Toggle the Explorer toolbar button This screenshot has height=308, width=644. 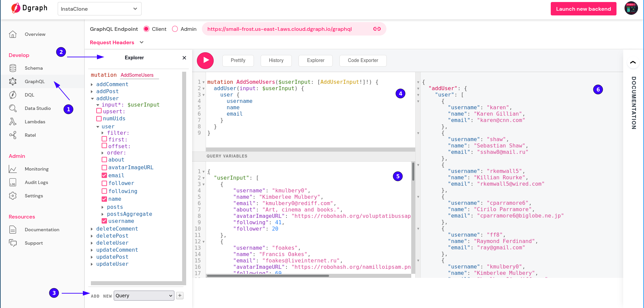(x=316, y=61)
